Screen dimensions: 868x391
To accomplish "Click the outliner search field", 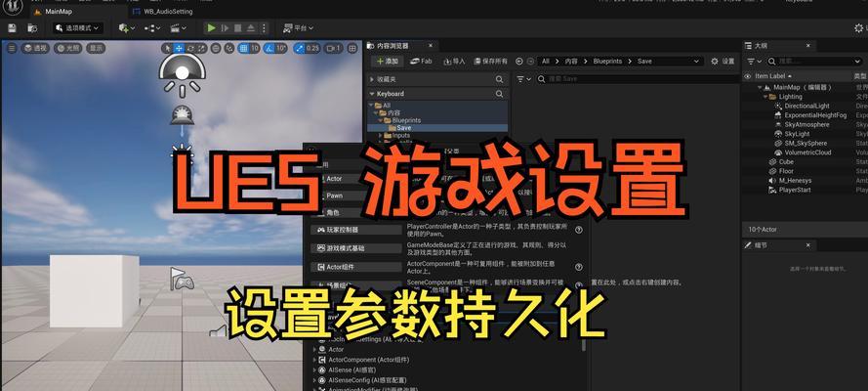I will click(815, 62).
